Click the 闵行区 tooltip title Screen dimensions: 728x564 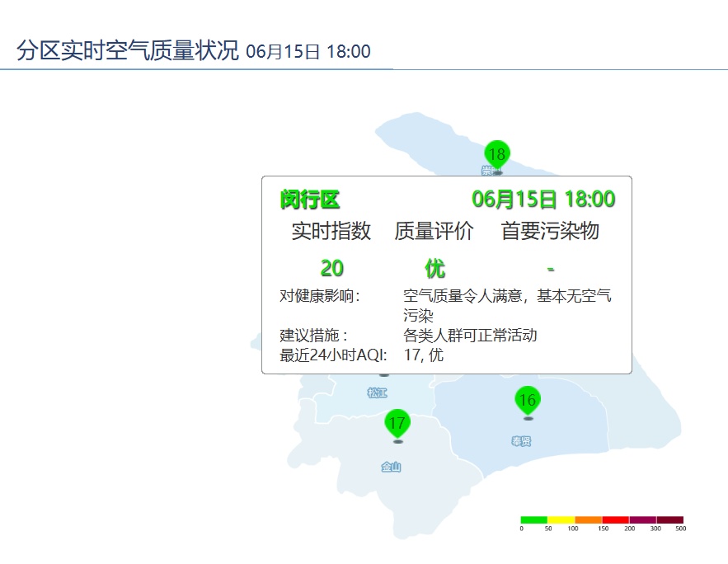click(x=310, y=200)
